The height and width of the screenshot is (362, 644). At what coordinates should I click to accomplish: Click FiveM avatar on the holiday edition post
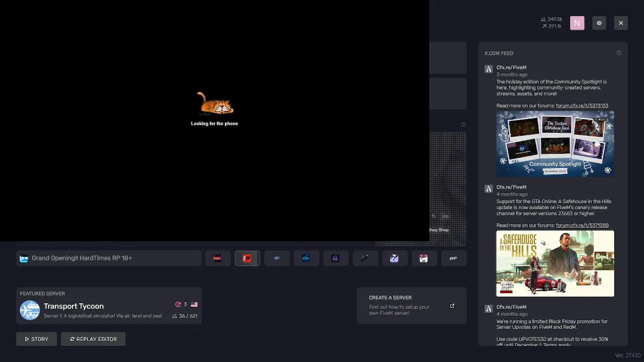click(x=488, y=69)
